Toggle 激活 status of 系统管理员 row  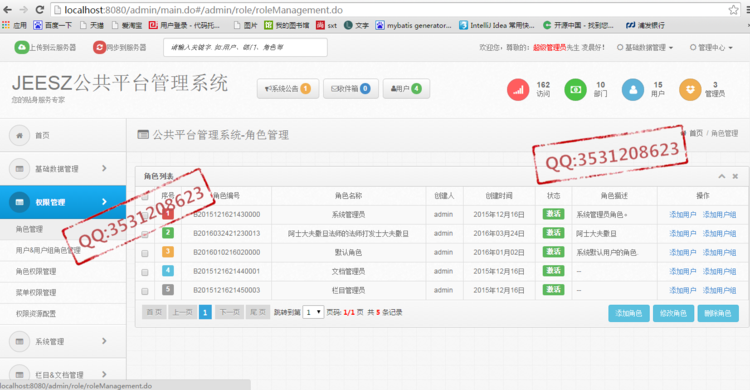tap(553, 214)
